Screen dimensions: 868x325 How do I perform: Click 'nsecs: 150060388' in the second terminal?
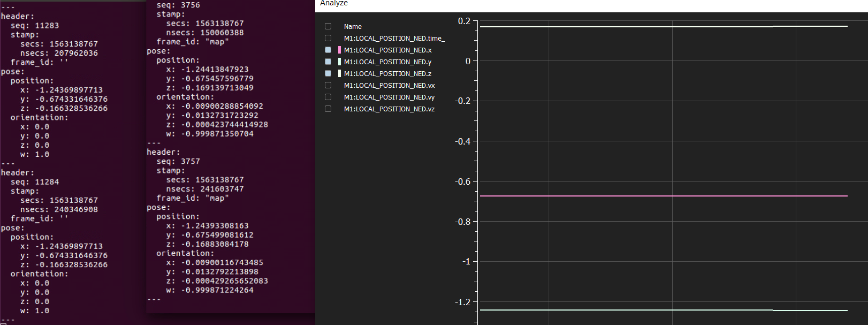pos(205,33)
